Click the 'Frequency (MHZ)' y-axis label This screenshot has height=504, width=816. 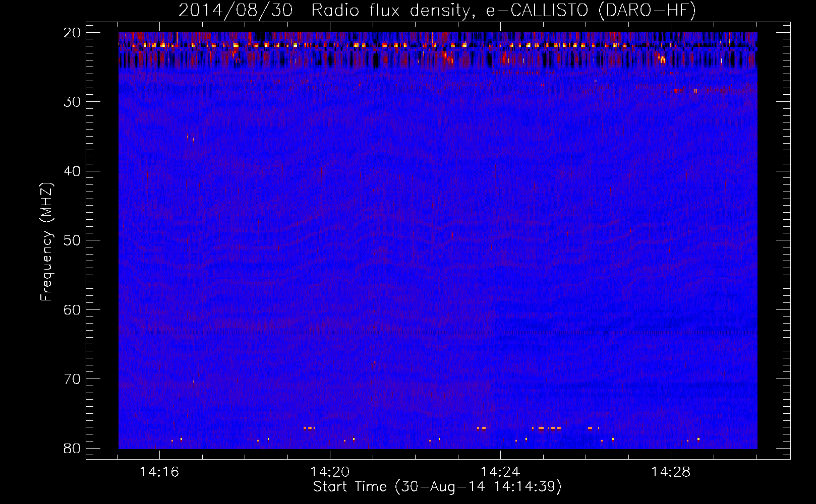[46, 242]
